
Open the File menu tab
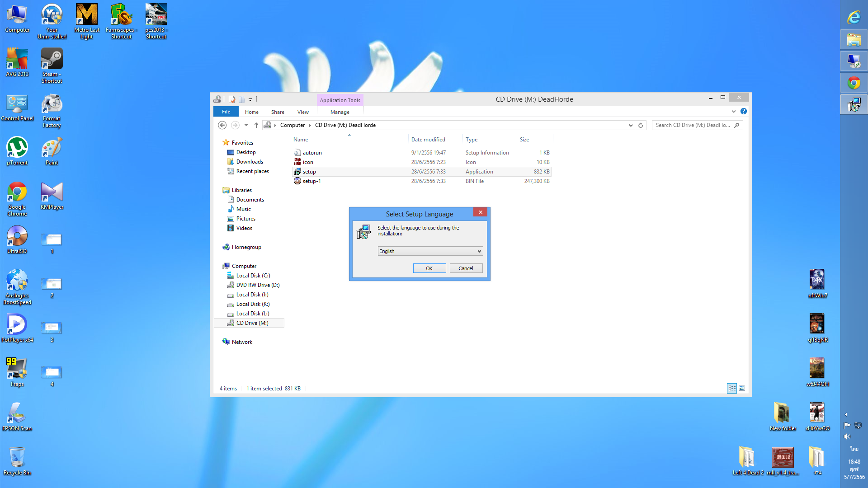coord(226,112)
